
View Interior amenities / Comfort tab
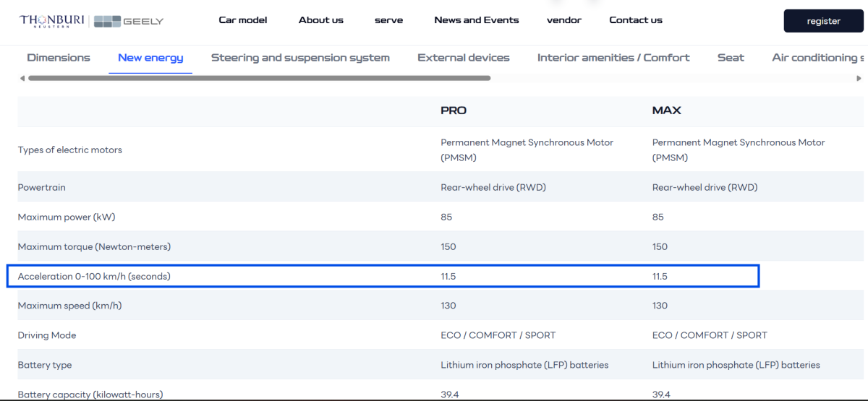pyautogui.click(x=613, y=58)
